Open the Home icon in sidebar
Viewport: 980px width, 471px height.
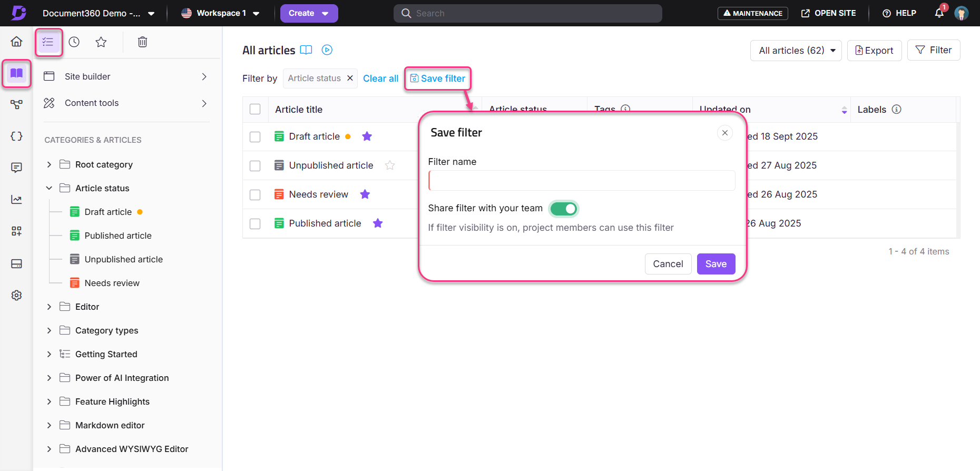[16, 42]
